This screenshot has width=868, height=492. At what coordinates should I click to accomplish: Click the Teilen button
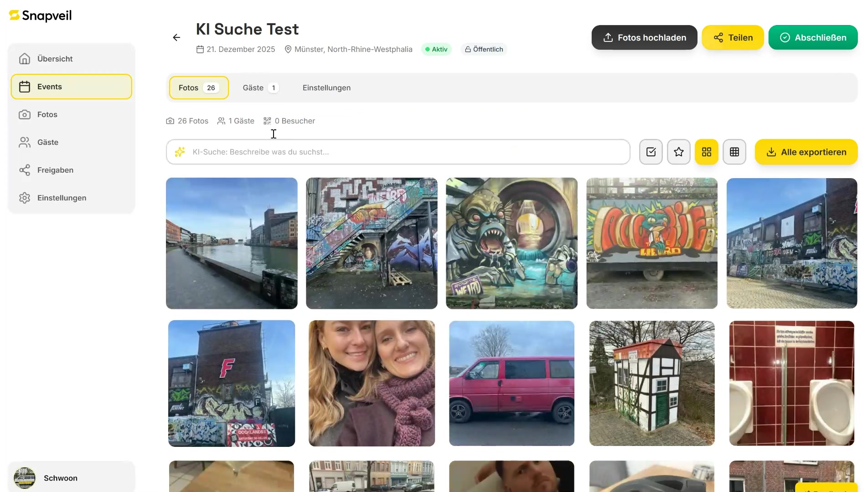pyautogui.click(x=733, y=38)
